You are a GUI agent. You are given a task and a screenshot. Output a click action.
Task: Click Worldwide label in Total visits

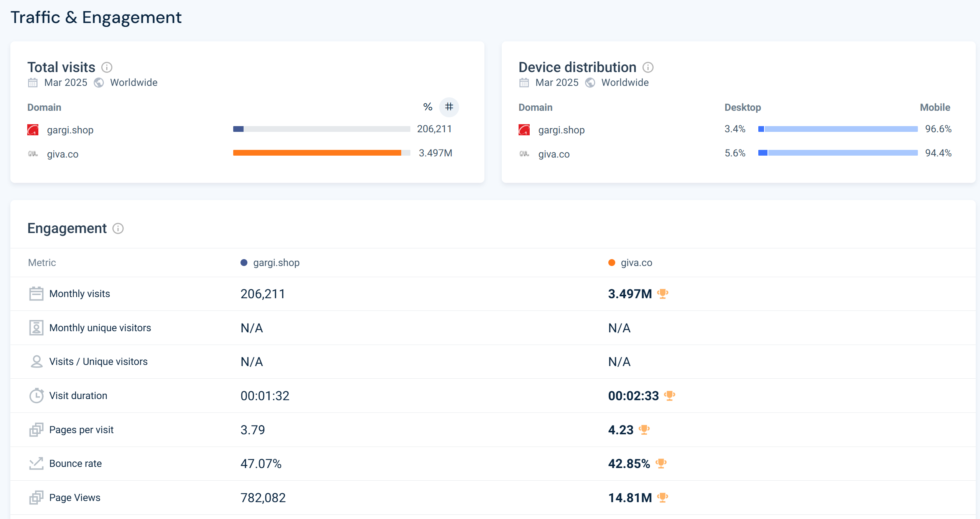pos(133,82)
